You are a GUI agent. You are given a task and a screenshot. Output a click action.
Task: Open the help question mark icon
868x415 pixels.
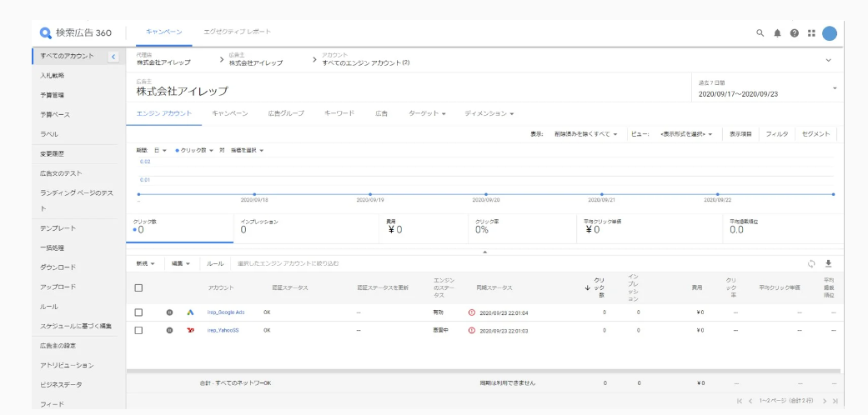click(795, 33)
